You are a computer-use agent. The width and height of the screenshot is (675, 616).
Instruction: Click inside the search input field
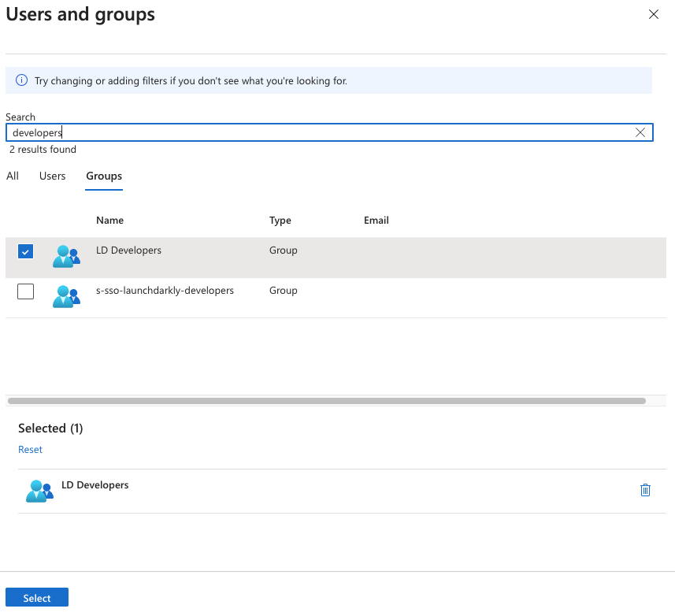(x=315, y=132)
